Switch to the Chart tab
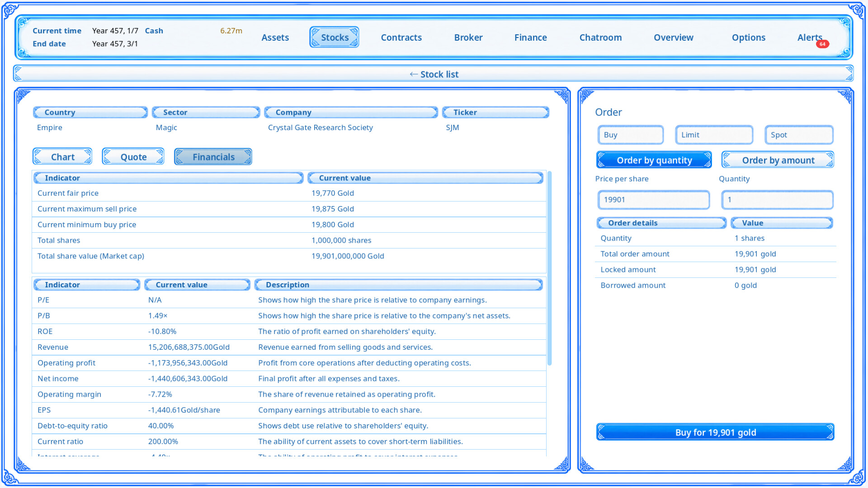This screenshot has width=868, height=488. coord(62,157)
